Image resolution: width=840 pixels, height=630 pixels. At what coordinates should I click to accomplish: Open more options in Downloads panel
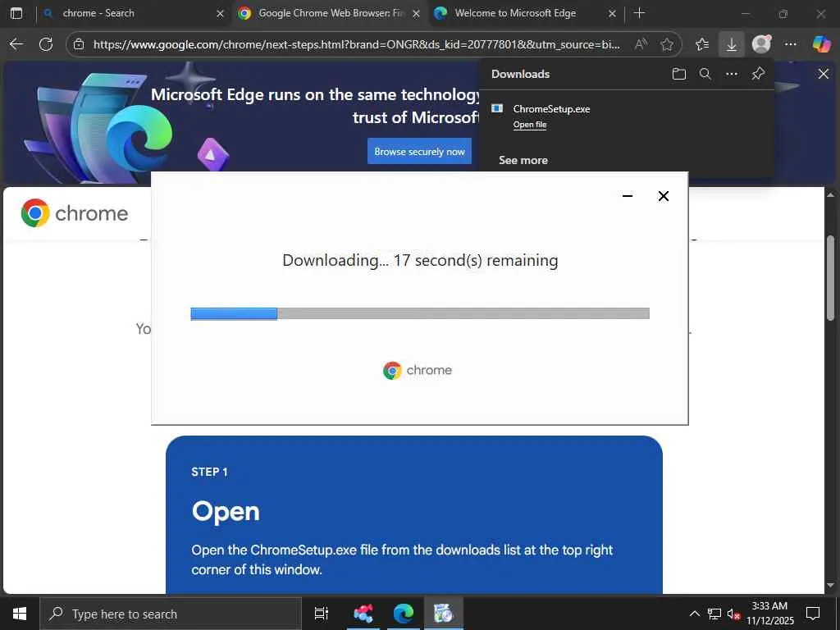pyautogui.click(x=732, y=74)
